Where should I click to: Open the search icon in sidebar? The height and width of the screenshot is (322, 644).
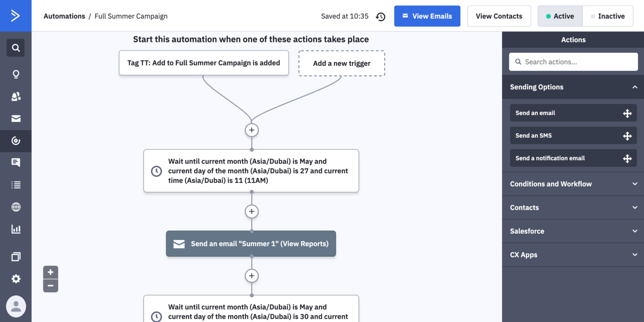point(16,48)
